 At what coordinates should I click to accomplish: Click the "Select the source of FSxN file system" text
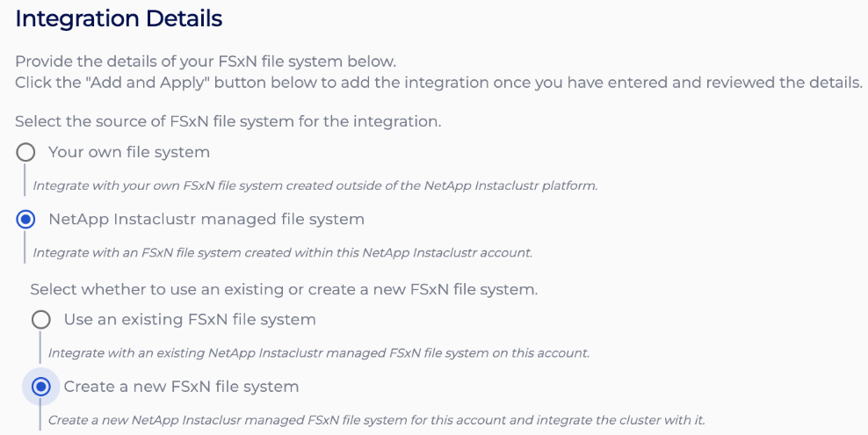pos(228,121)
